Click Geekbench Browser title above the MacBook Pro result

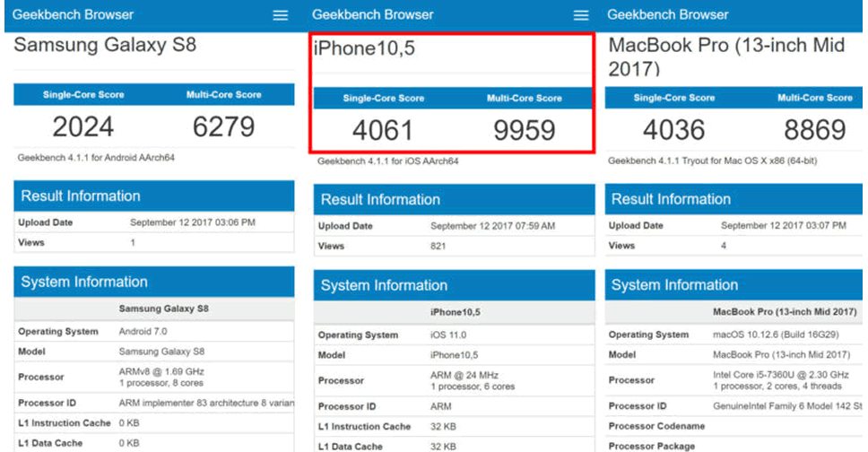(668, 14)
